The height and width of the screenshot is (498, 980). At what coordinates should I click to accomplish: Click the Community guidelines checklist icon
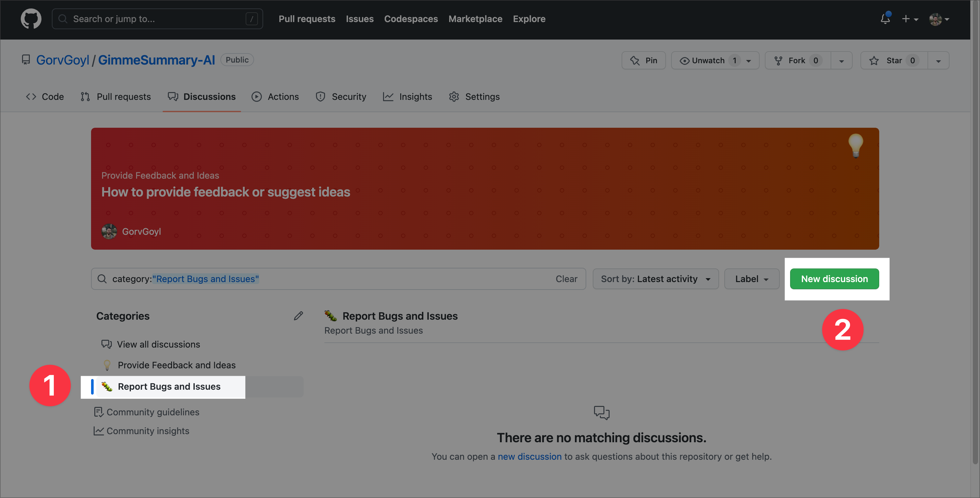click(99, 412)
